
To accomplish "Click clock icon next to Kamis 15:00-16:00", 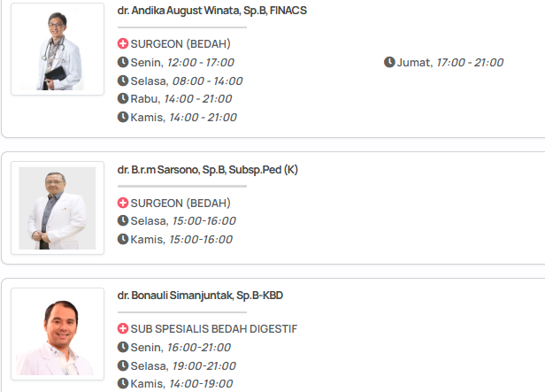I will tap(123, 239).
